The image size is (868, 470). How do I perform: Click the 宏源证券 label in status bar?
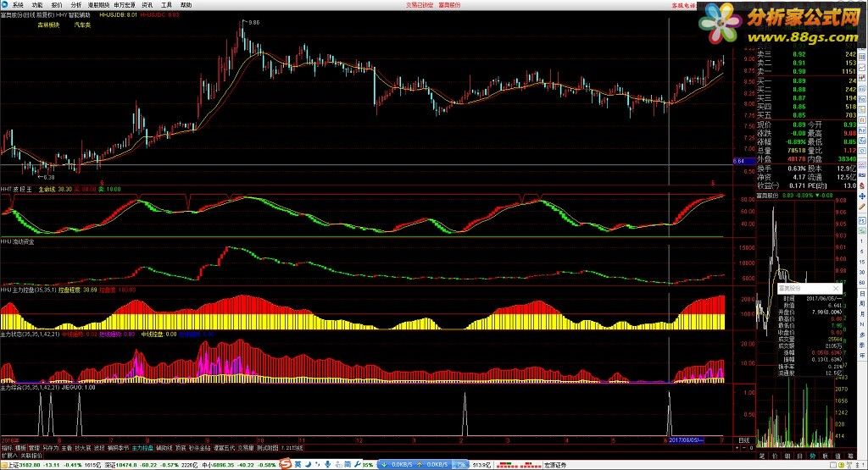point(555,465)
